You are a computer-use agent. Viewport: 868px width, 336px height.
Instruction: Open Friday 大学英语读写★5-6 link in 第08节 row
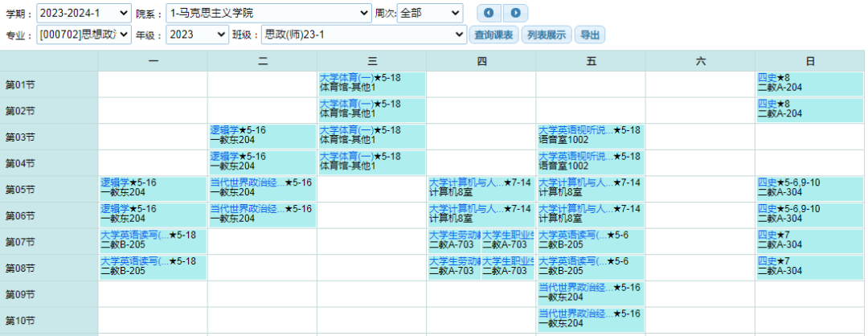point(572,260)
